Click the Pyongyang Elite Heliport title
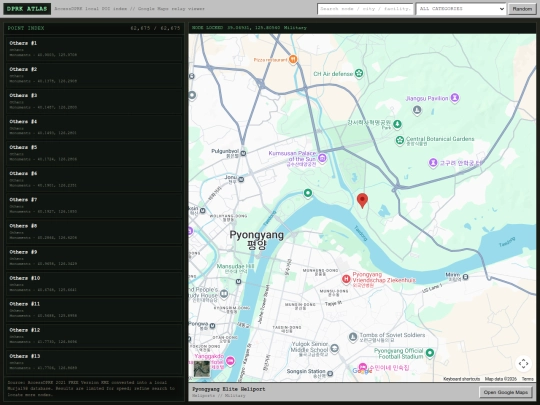This screenshot has width=540, height=405. click(x=229, y=389)
